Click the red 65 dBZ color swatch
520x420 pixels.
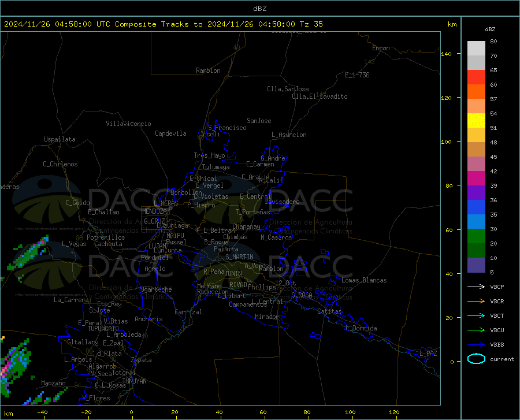[x=476, y=77]
